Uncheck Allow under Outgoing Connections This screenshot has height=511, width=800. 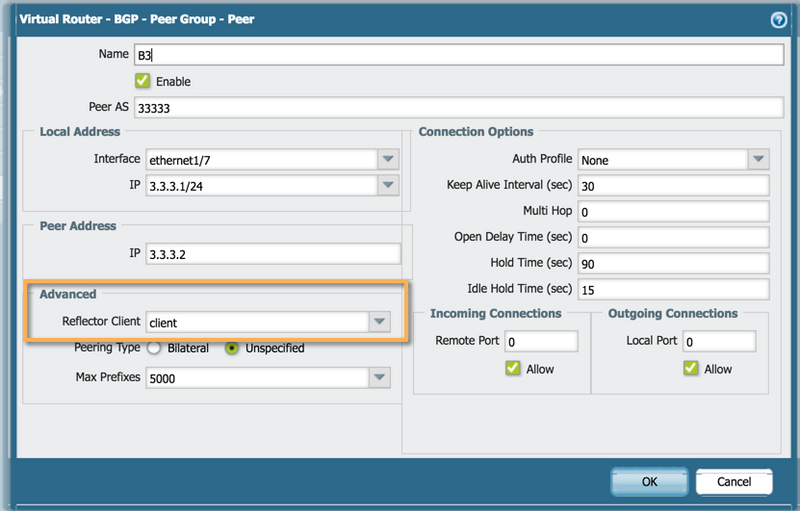690,369
